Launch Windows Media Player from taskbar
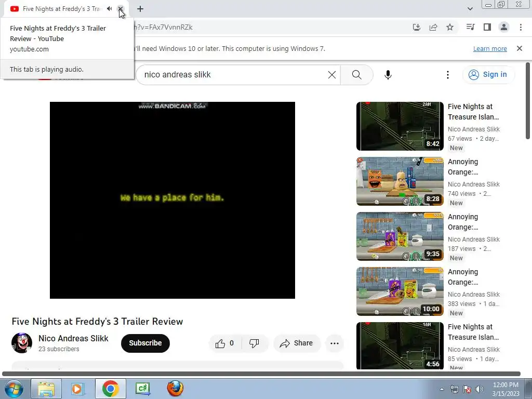 [x=78, y=389]
